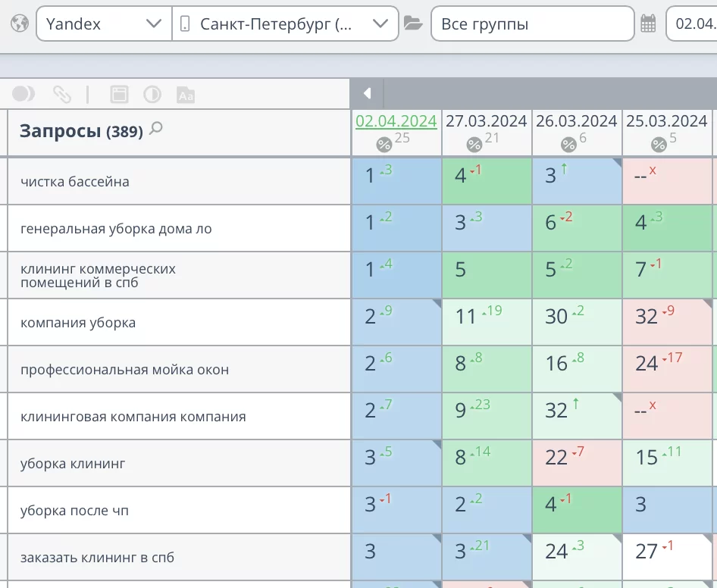Click the Все группы group field
Image resolution: width=717 pixels, height=588 pixels.
click(532, 23)
